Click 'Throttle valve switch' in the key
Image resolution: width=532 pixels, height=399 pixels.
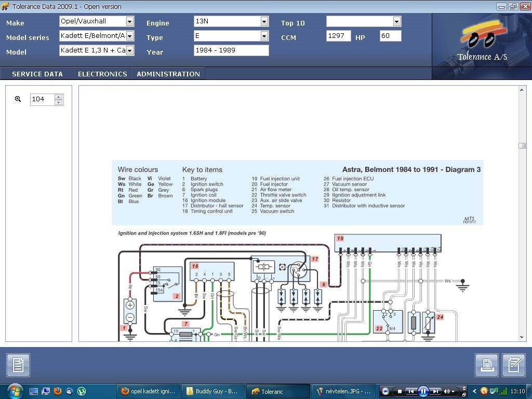pyautogui.click(x=283, y=195)
